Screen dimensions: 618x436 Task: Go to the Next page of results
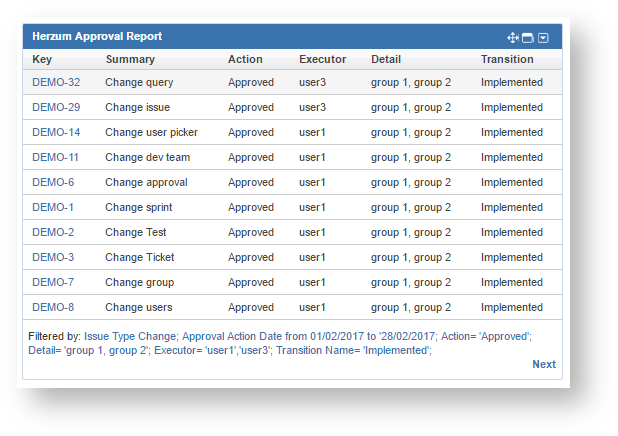pos(544,364)
